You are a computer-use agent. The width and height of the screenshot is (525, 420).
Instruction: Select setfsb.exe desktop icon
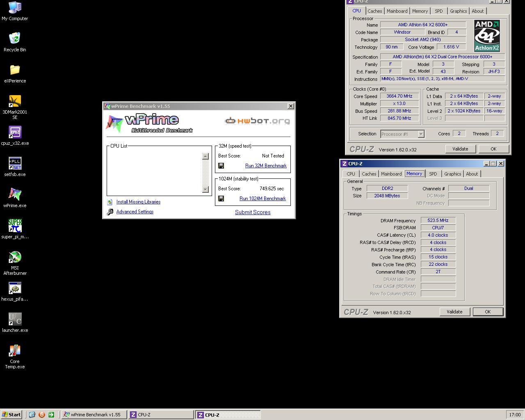click(15, 167)
